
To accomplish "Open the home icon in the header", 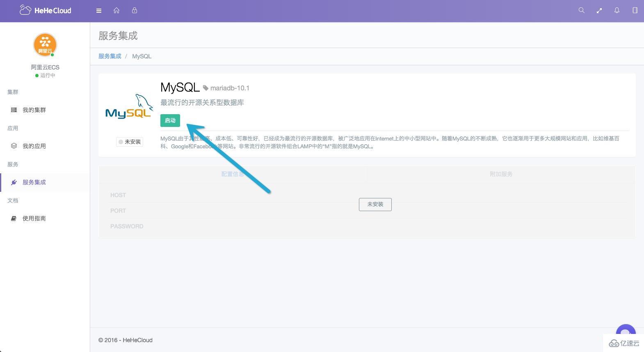I will [x=116, y=11].
